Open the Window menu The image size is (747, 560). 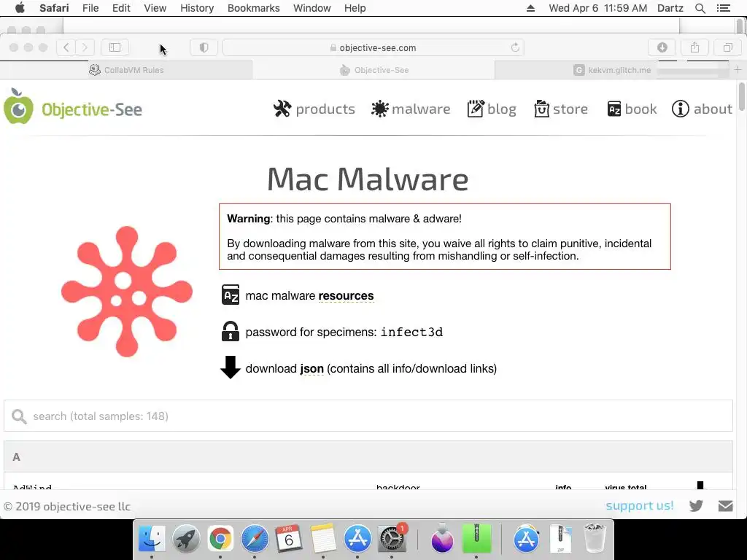click(x=312, y=8)
